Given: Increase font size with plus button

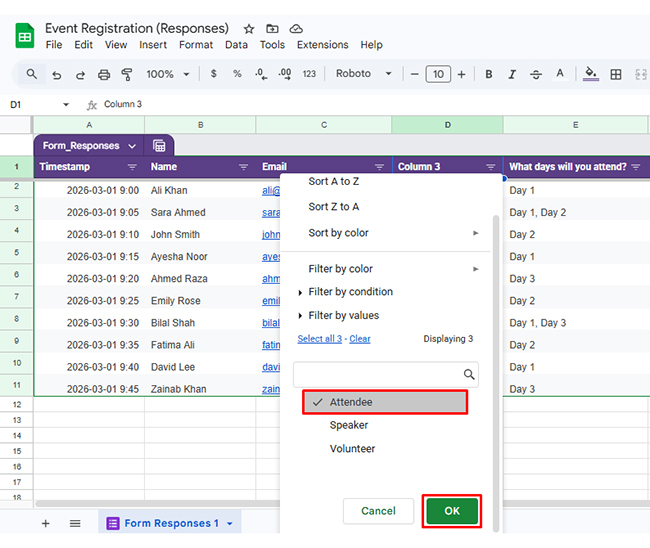Looking at the screenshot, I should 461,75.
